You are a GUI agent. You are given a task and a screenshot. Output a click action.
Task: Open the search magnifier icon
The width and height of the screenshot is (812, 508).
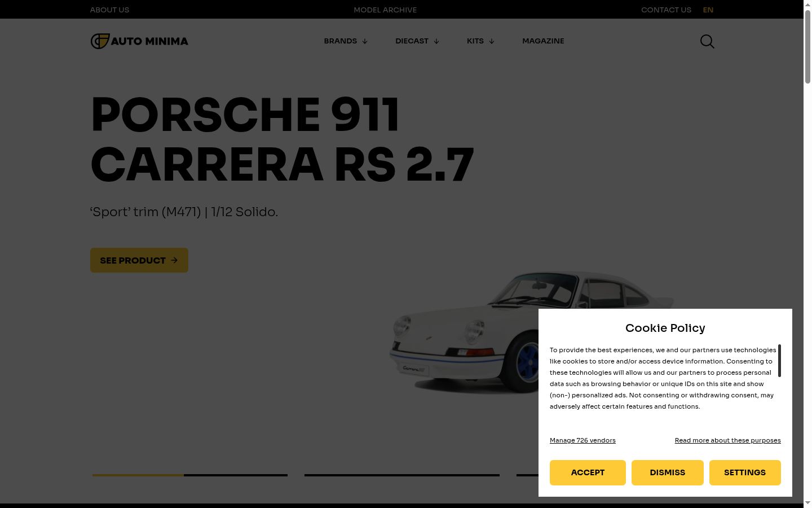click(707, 41)
